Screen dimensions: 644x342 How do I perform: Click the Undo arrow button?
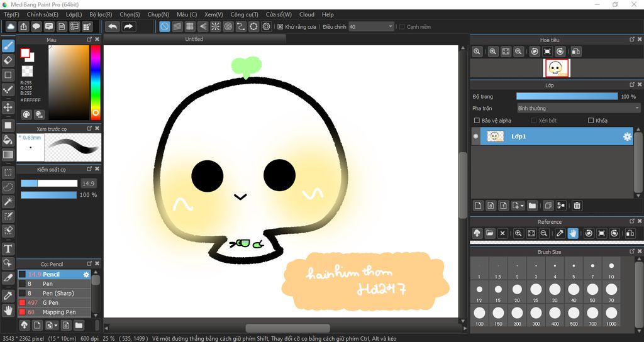pos(113,26)
